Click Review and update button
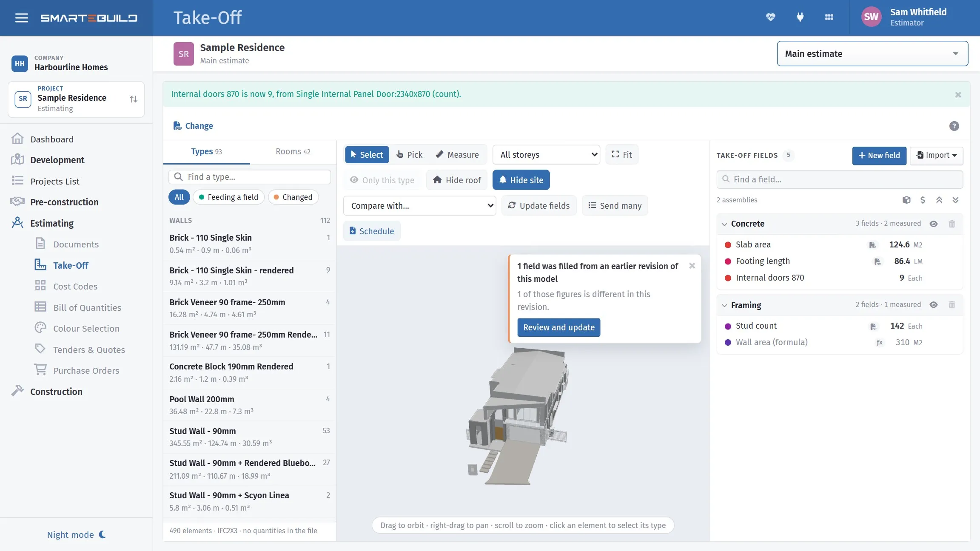 558,327
